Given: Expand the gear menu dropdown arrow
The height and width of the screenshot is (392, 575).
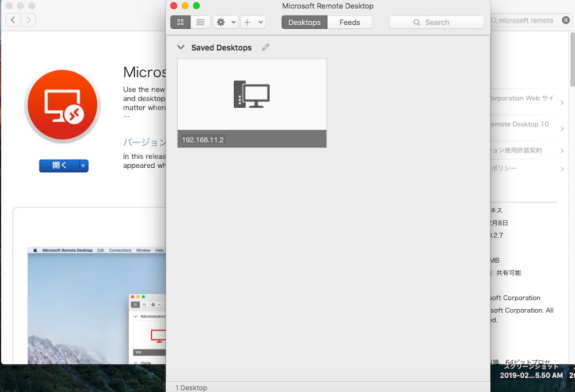Looking at the screenshot, I should [233, 22].
